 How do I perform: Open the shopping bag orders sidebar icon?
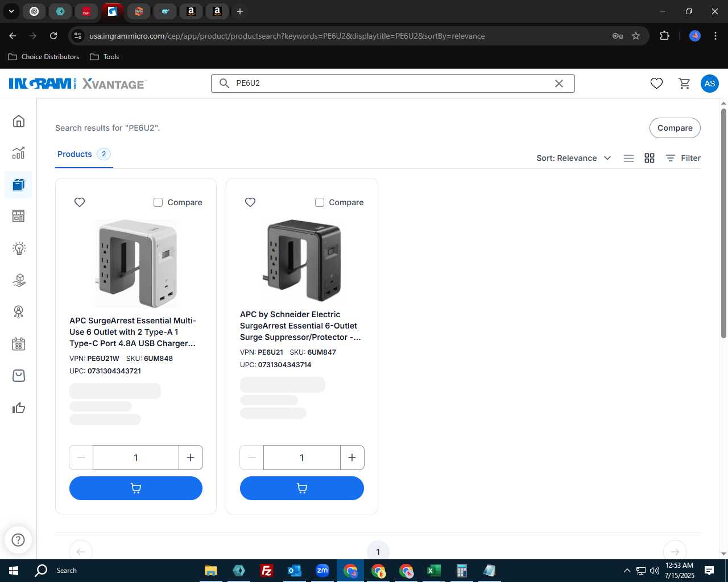19,376
